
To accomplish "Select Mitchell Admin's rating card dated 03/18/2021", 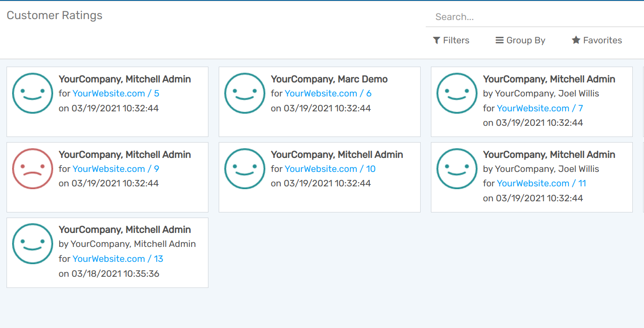I will click(107, 252).
